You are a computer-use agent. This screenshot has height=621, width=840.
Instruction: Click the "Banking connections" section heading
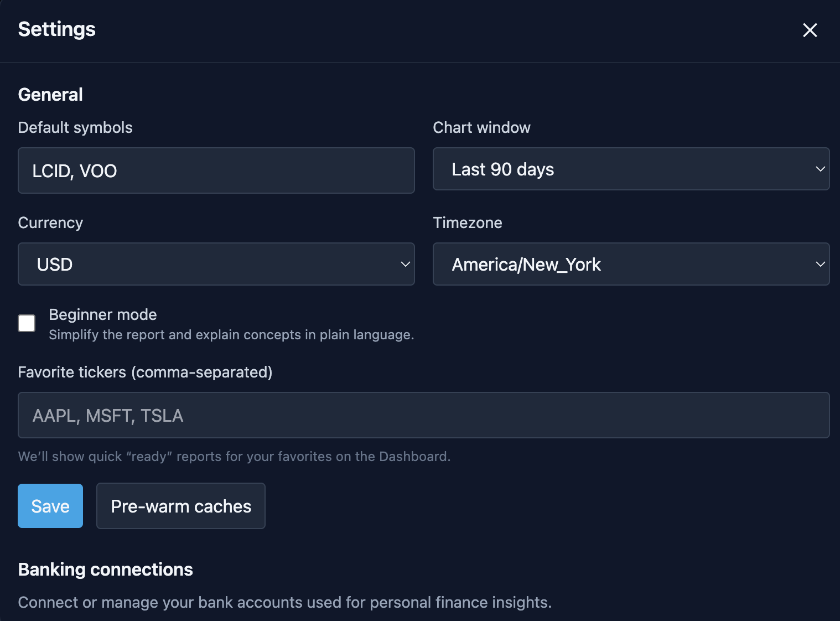106,570
